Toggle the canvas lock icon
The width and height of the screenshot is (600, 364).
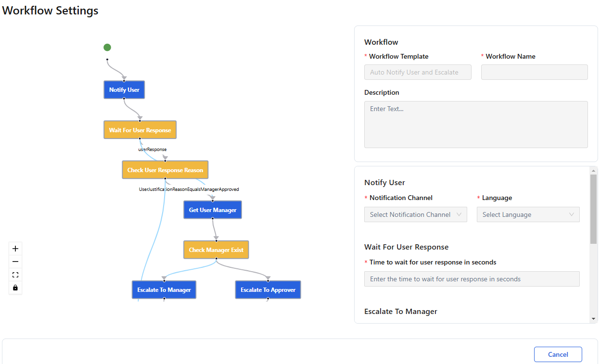tap(15, 288)
